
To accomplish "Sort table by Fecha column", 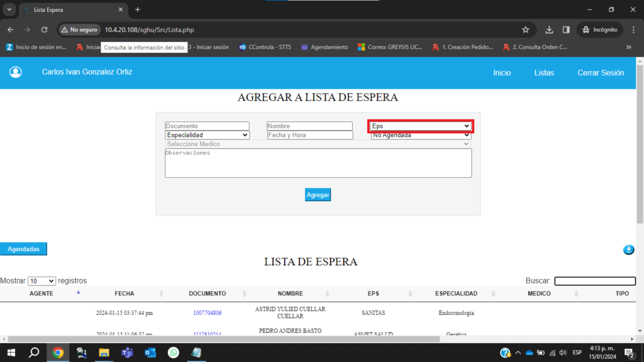I will tap(125, 293).
